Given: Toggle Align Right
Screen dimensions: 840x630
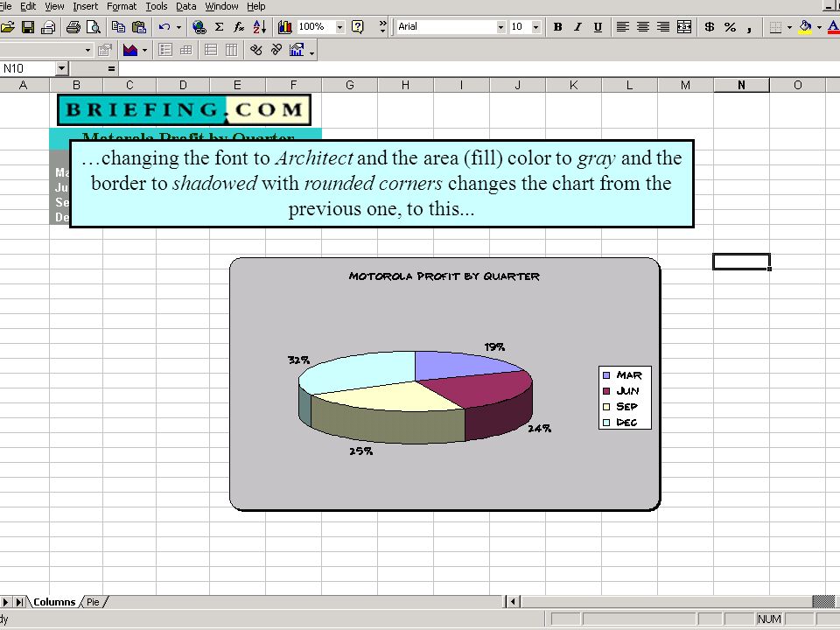Looking at the screenshot, I should 663,27.
